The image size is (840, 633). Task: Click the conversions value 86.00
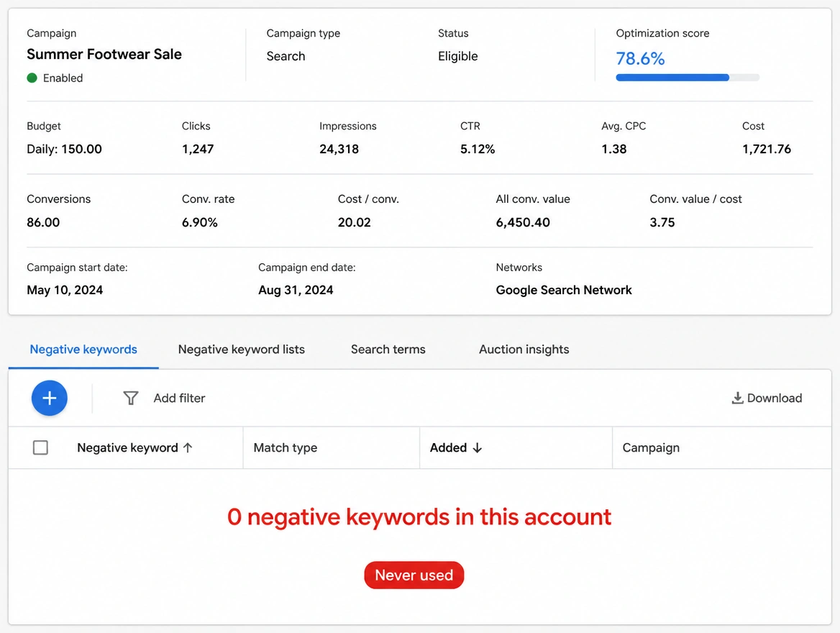[43, 222]
